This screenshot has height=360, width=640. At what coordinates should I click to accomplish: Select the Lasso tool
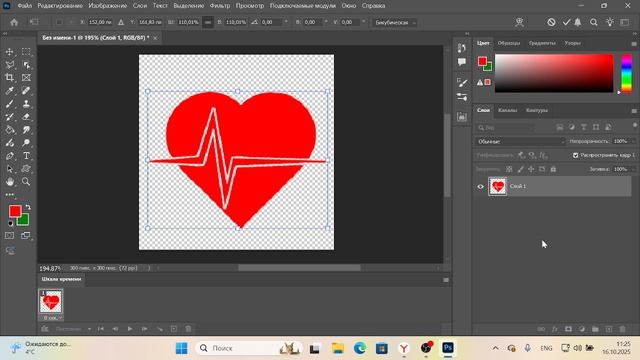[9, 64]
